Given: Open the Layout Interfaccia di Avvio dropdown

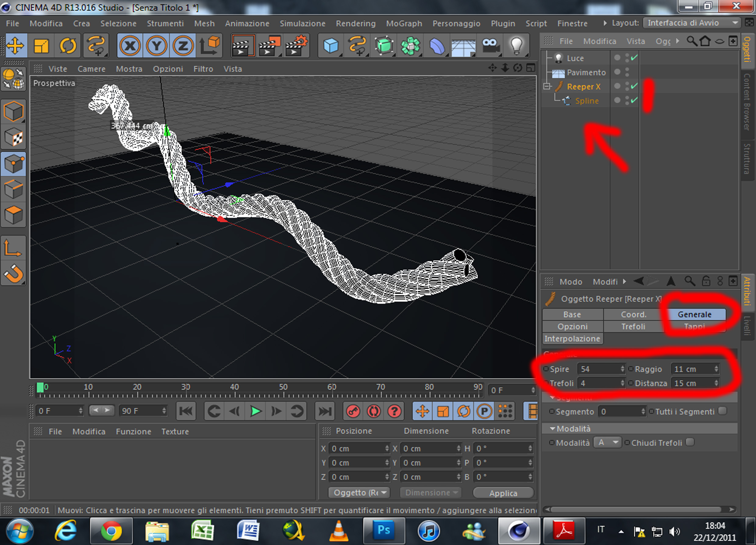Looking at the screenshot, I should coord(692,23).
